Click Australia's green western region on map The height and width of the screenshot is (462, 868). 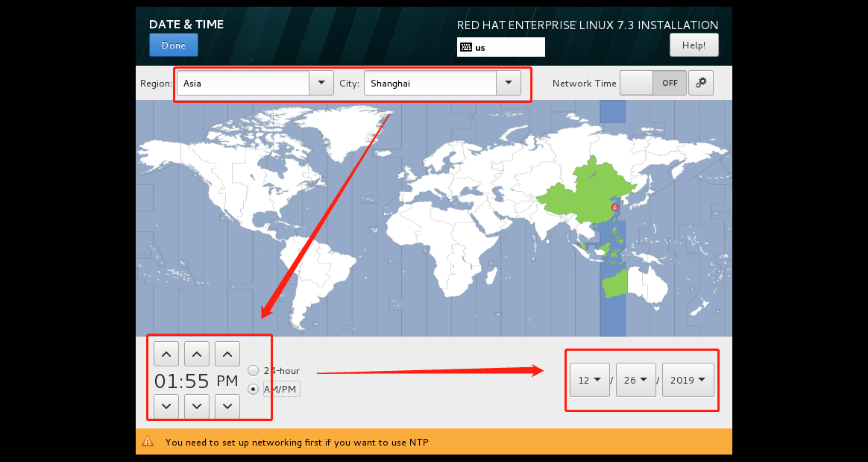click(x=615, y=284)
